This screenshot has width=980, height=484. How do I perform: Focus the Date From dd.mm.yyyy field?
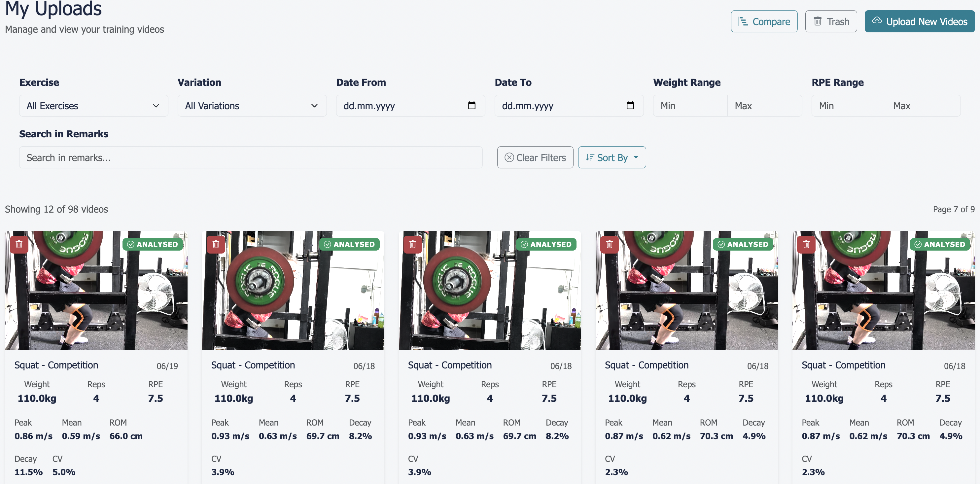click(410, 106)
